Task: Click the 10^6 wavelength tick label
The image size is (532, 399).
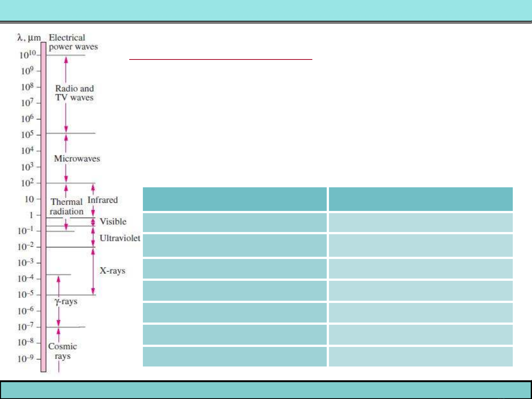Action: point(27,118)
